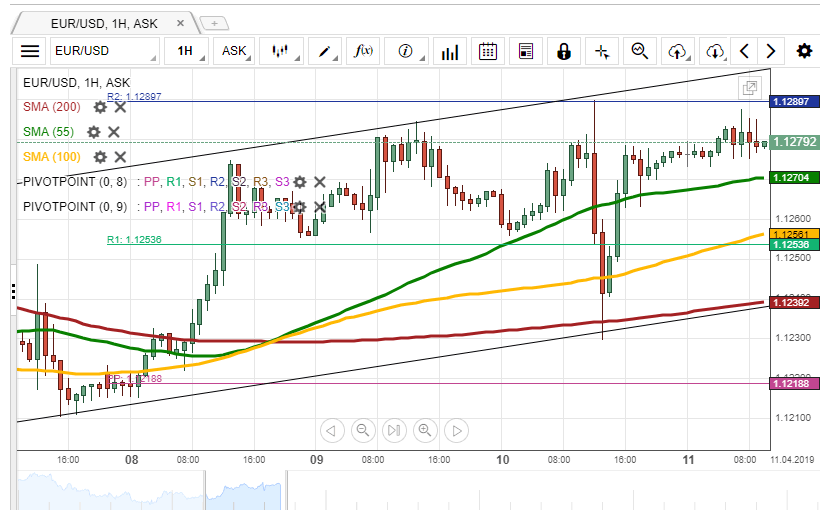
Task: Open the cloud download menu
Action: 715,51
